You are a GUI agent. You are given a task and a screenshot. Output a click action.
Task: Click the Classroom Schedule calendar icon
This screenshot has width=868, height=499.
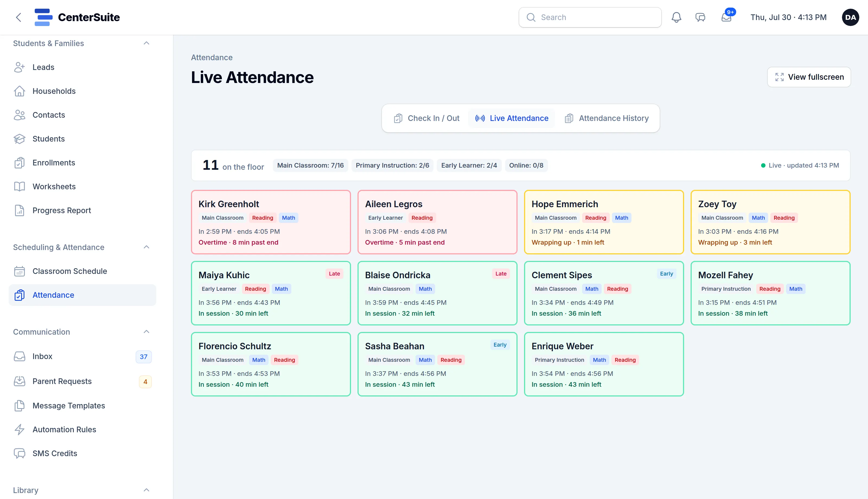[x=20, y=271]
